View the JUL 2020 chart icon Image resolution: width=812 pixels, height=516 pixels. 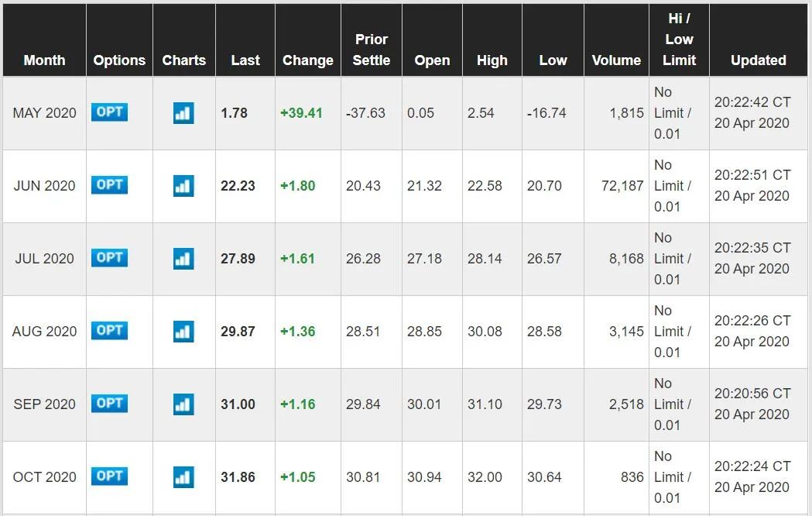coord(183,259)
